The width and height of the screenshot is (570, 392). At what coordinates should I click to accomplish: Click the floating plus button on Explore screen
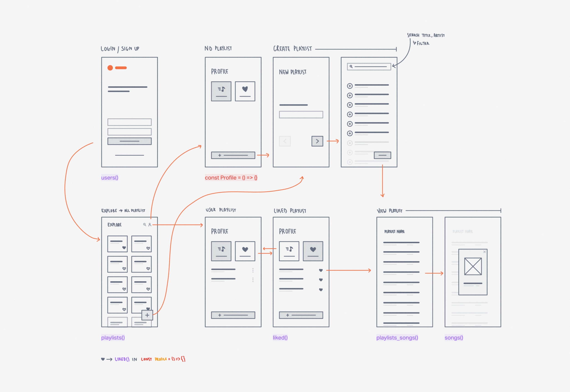tap(147, 315)
